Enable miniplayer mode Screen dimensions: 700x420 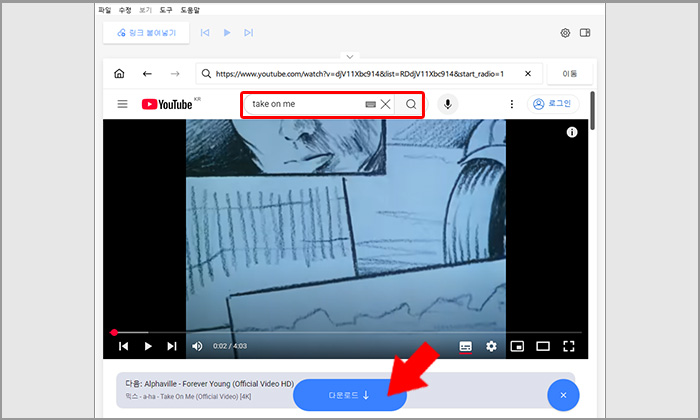517,346
